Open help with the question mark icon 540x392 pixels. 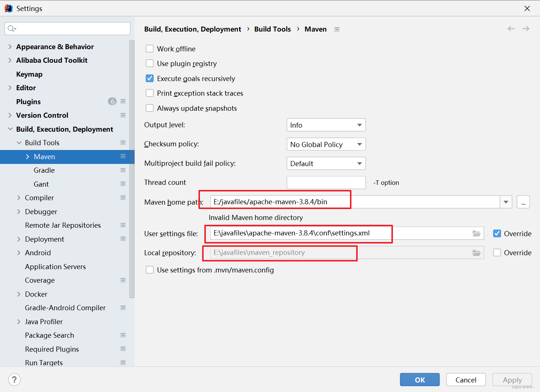[14, 380]
